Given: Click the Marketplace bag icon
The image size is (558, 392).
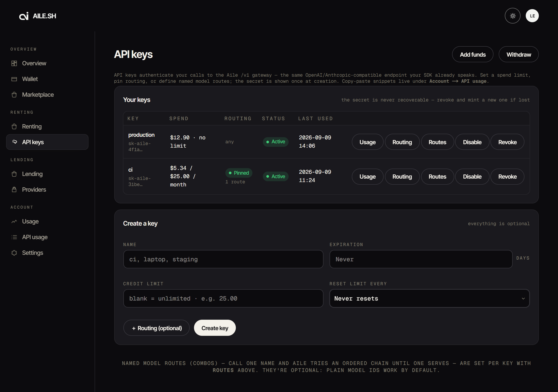Looking at the screenshot, I should click(14, 95).
